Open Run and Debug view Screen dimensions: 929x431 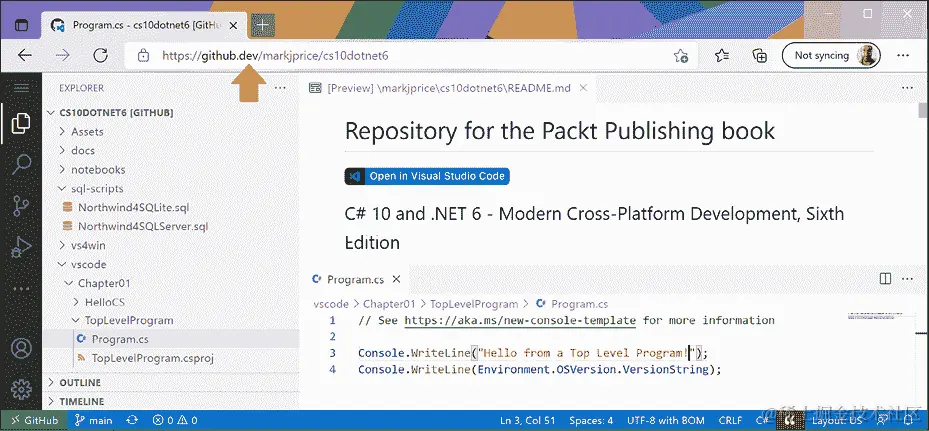coord(21,247)
